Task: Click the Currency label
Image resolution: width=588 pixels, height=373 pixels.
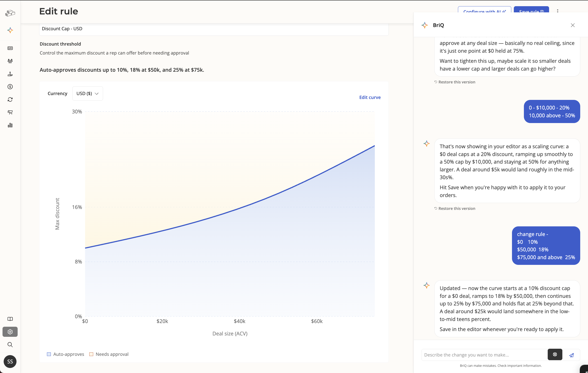Action: (x=57, y=93)
